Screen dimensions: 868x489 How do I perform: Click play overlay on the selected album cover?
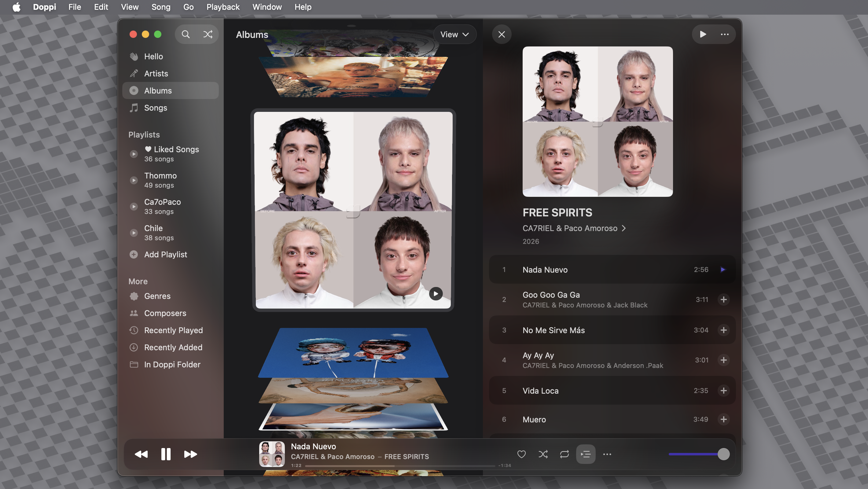436,294
